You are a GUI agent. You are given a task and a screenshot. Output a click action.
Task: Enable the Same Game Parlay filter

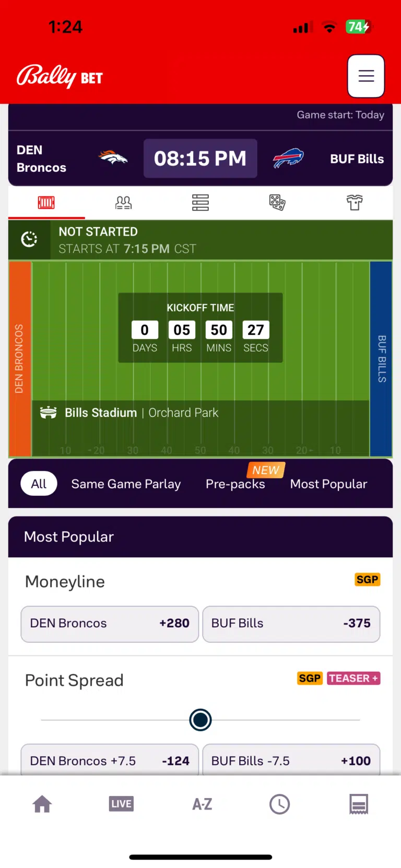click(x=126, y=484)
